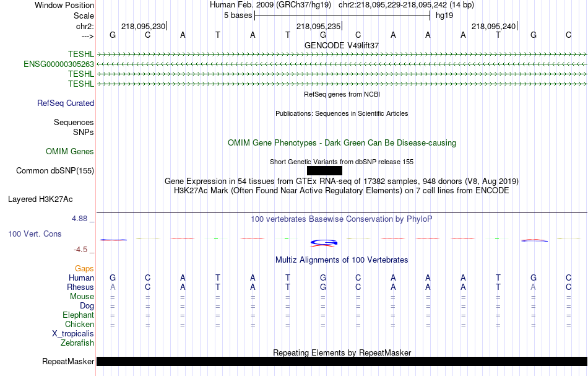
Task: Click the Dog alignment row label
Action: 87,306
